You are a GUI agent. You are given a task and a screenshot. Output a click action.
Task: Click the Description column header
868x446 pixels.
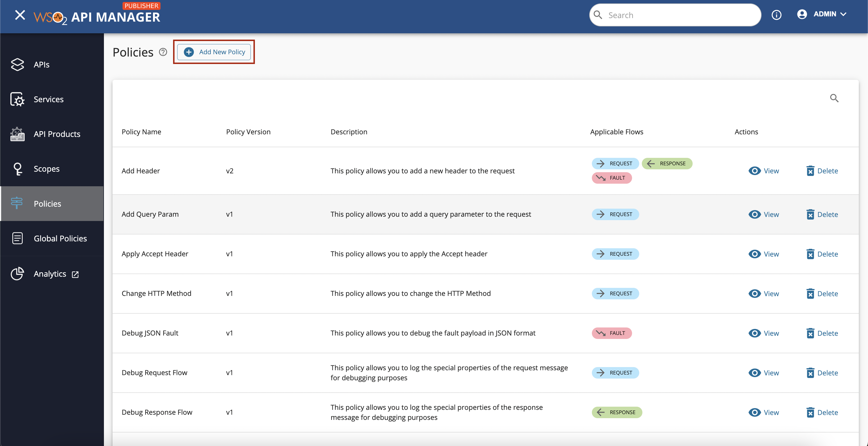tap(349, 132)
